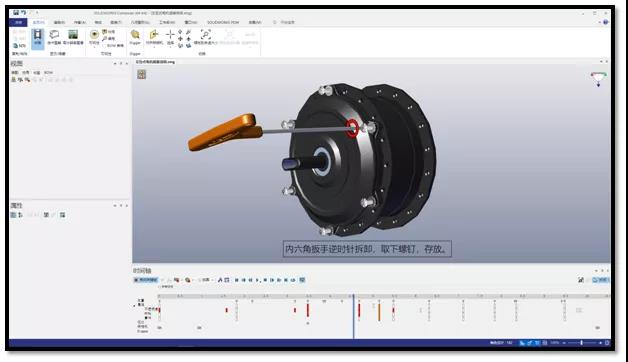
Task: Switch to the Home ribbon tab
Action: (39, 22)
